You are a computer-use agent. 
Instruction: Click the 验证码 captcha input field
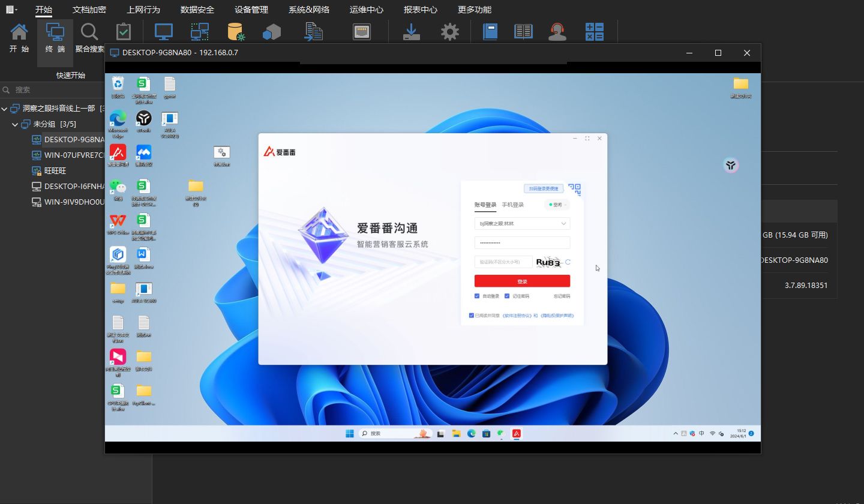503,262
